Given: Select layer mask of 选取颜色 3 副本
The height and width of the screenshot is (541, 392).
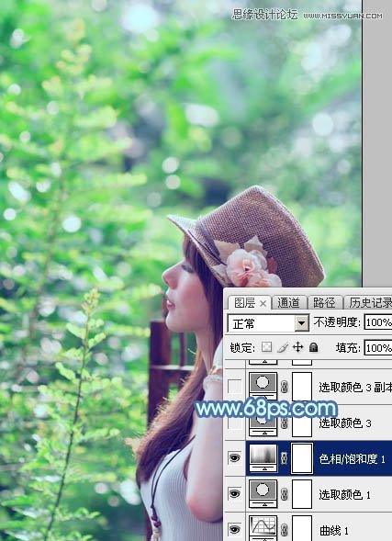Looking at the screenshot, I should point(302,387).
